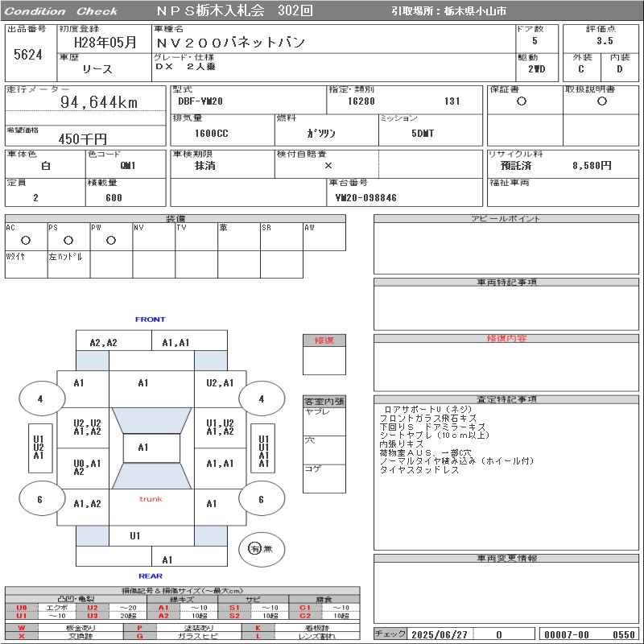Image resolution: width=644 pixels, height=644 pixels.
Task: Select front bumper damage A2,A2
Action: (104, 343)
